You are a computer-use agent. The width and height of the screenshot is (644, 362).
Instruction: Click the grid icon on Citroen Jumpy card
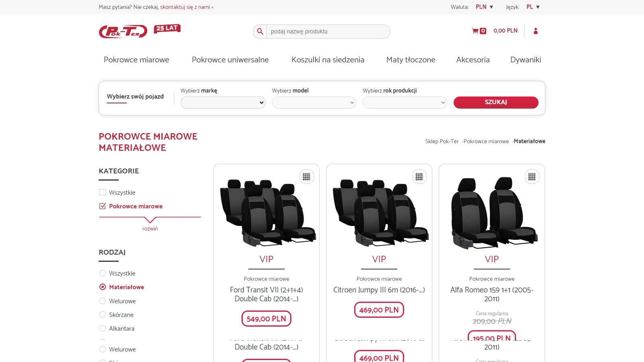click(x=419, y=177)
